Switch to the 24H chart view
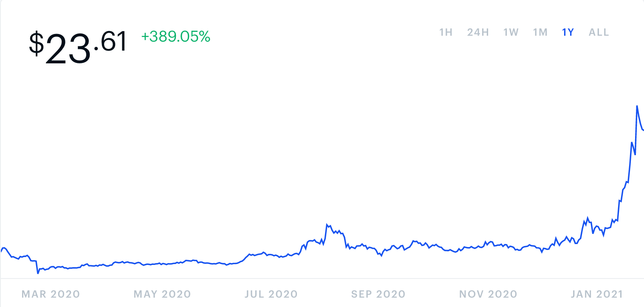This screenshot has height=307, width=644. click(477, 32)
